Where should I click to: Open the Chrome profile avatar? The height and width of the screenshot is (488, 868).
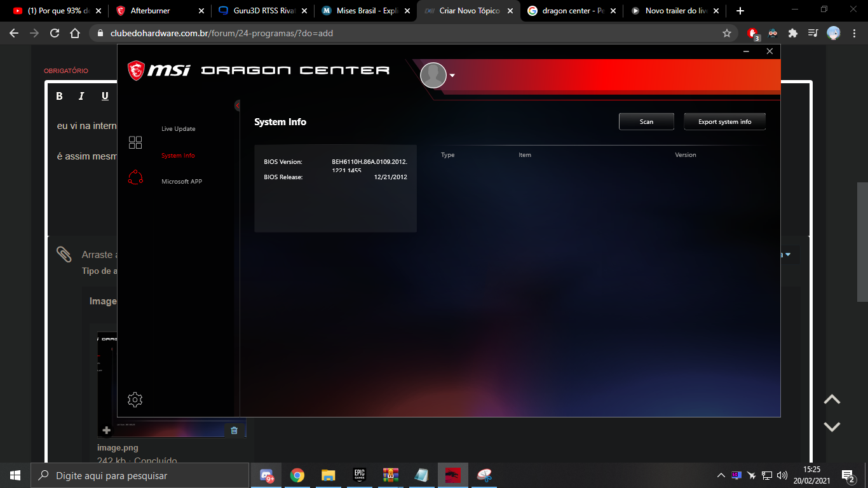click(834, 33)
